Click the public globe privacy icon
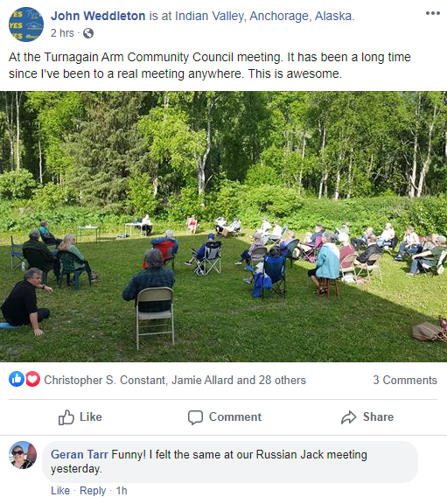 coord(88,33)
